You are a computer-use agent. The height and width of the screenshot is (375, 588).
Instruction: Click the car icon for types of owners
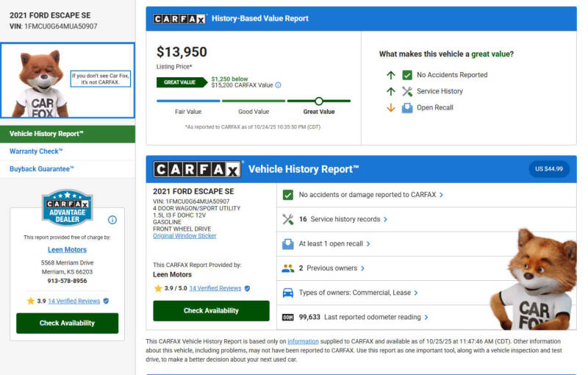pyautogui.click(x=288, y=293)
